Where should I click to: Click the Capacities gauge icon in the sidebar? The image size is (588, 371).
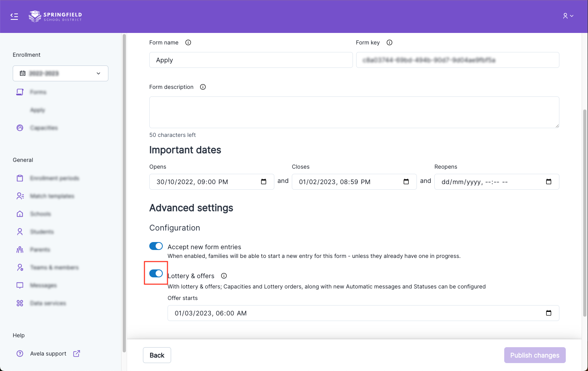click(20, 128)
